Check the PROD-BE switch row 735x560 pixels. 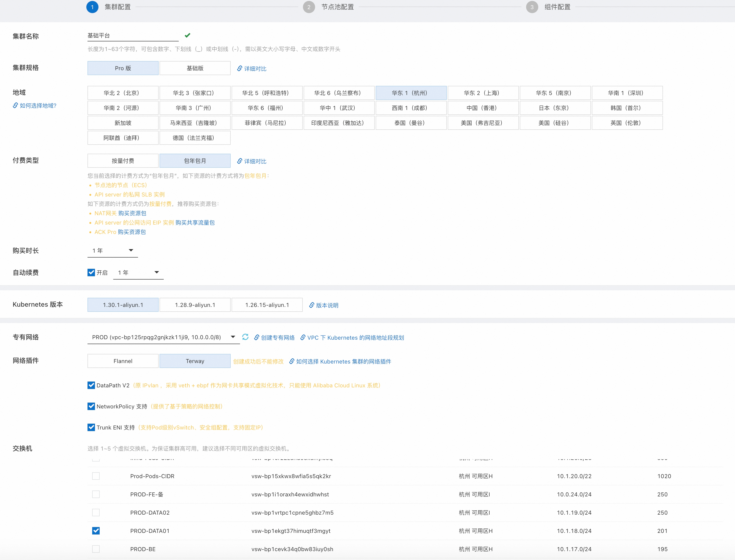coord(96,549)
